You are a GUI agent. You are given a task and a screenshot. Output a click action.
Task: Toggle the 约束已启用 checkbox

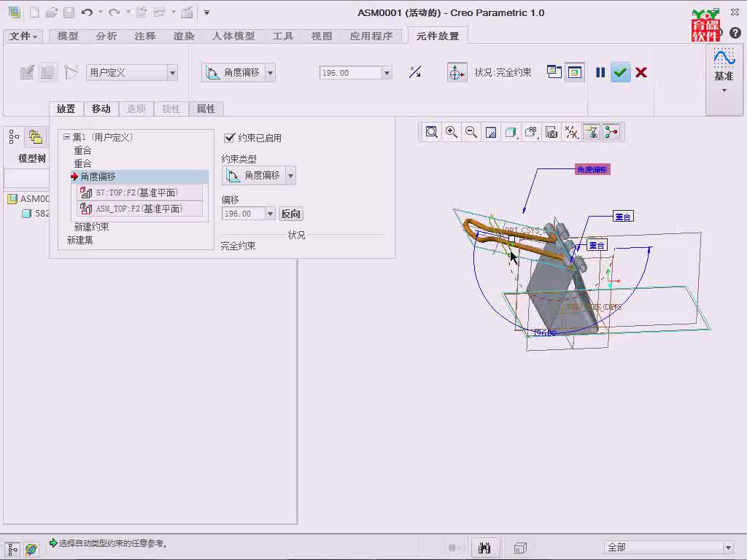pyautogui.click(x=230, y=138)
